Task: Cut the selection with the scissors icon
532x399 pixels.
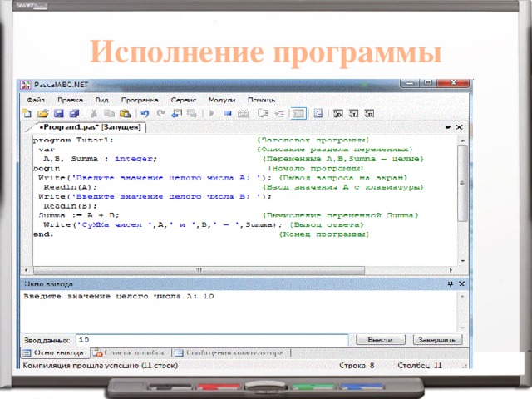Action: 94,113
